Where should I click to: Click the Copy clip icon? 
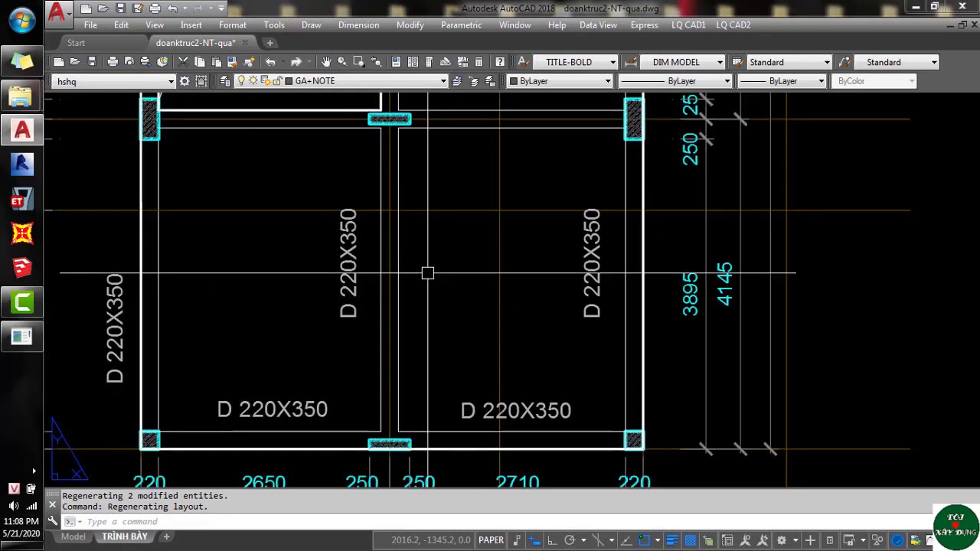(x=200, y=62)
